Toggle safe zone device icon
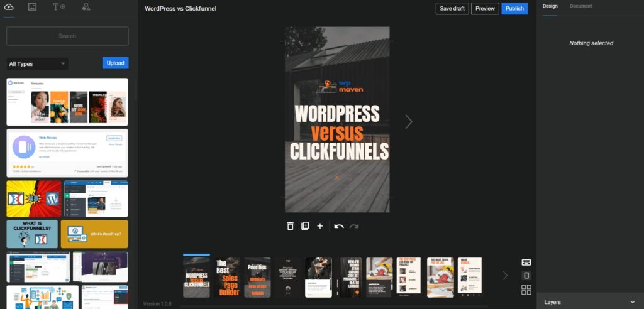 click(x=526, y=275)
